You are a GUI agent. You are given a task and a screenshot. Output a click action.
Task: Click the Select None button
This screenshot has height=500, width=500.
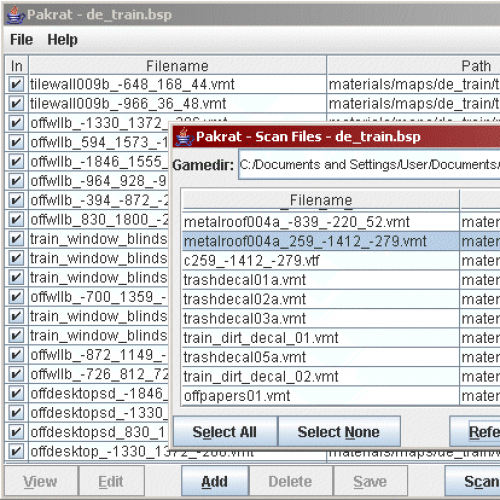click(339, 432)
